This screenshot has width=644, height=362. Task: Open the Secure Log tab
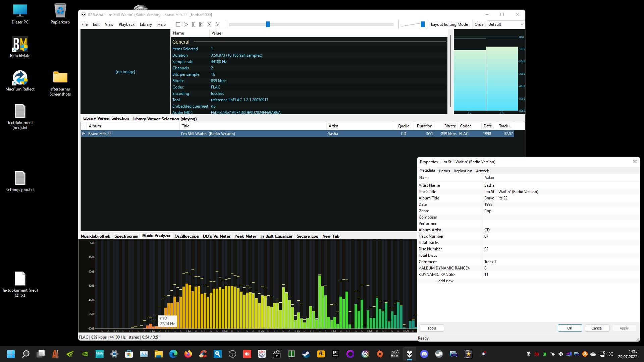pyautogui.click(x=307, y=236)
